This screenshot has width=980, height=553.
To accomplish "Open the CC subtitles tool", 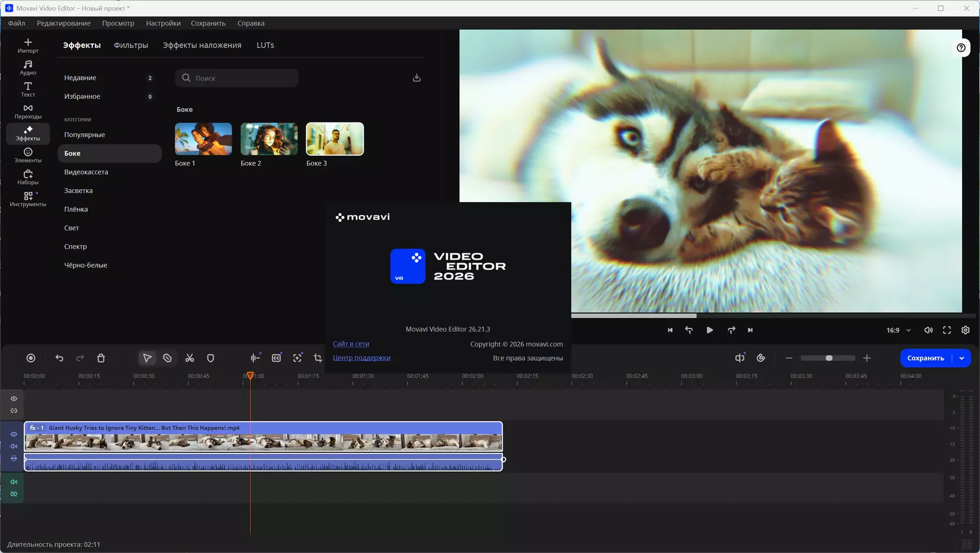I will [x=276, y=358].
